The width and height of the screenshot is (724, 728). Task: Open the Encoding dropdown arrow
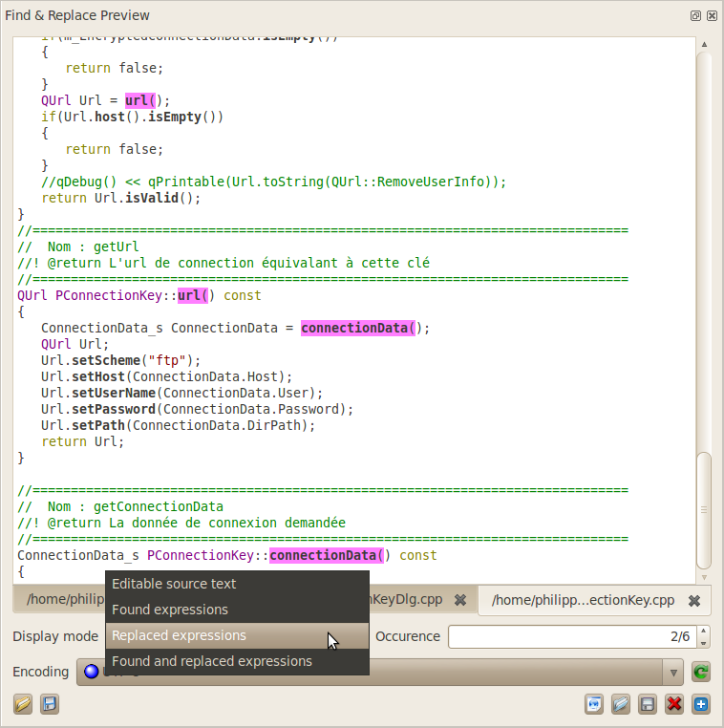coord(675,673)
